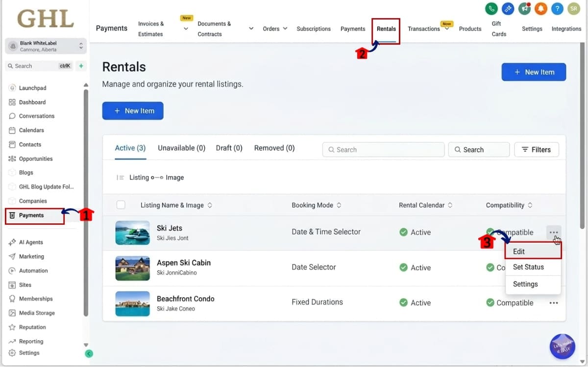
Task: Open the Launchpad from the sidebar
Action: (32, 87)
